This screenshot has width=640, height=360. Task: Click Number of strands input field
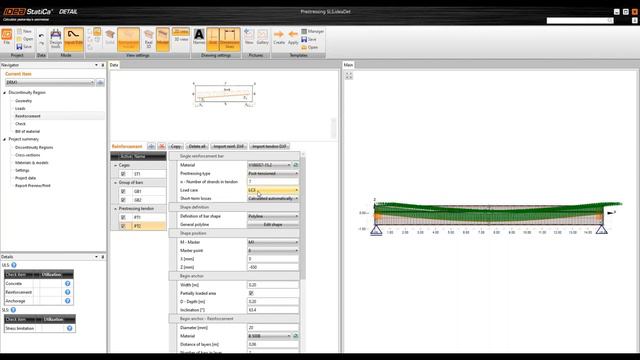pyautogui.click(x=273, y=182)
